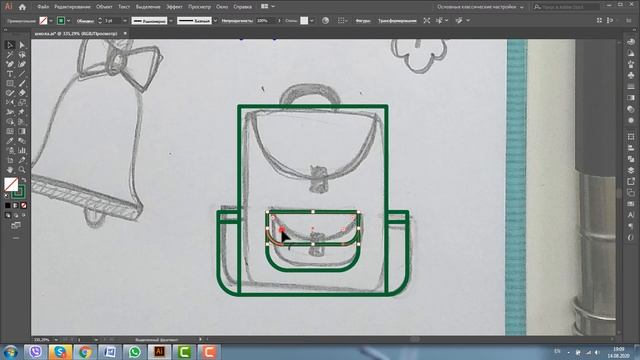Select the Hand tool

pyautogui.click(x=10, y=169)
